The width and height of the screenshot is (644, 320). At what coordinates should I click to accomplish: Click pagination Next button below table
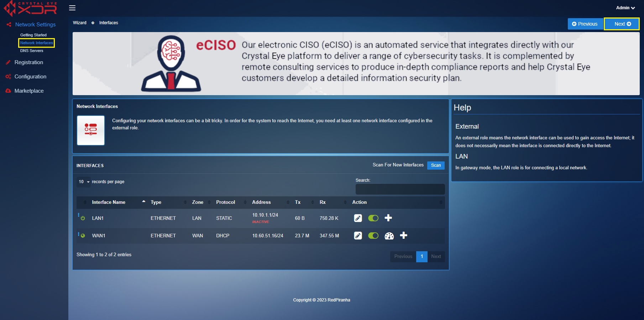pyautogui.click(x=436, y=257)
